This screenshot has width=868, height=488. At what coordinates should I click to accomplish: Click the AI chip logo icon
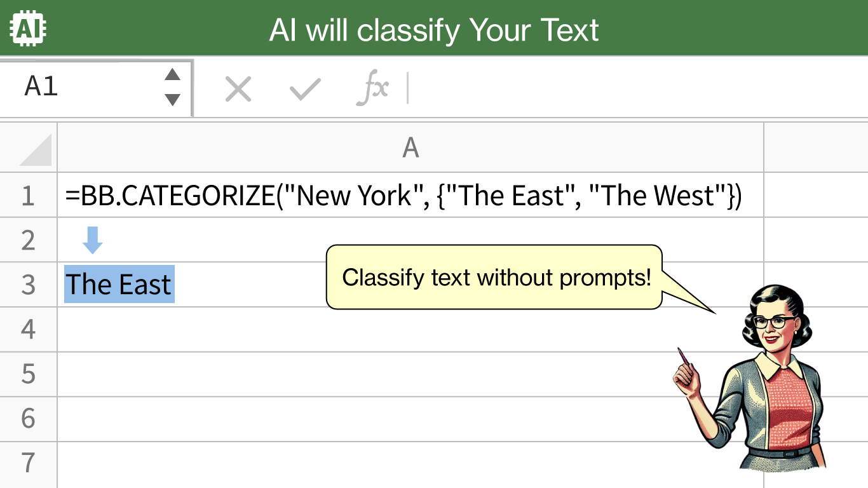point(29,28)
